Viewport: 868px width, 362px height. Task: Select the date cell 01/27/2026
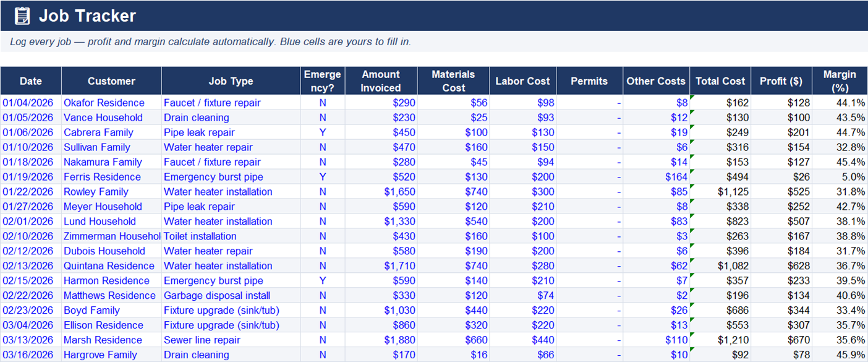click(x=31, y=207)
